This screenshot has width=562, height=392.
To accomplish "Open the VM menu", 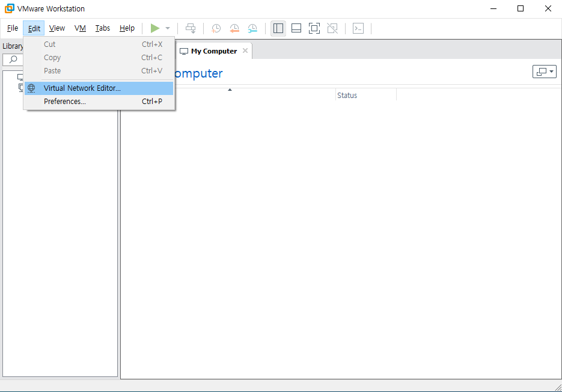I will [x=80, y=28].
